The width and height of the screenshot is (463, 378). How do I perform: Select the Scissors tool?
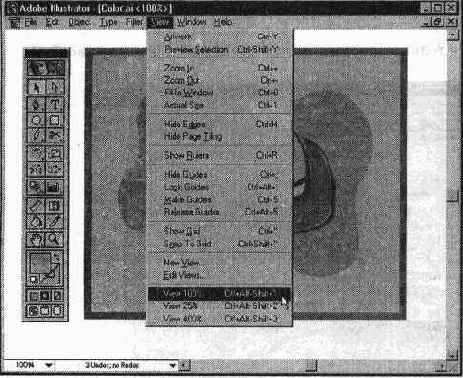point(55,135)
